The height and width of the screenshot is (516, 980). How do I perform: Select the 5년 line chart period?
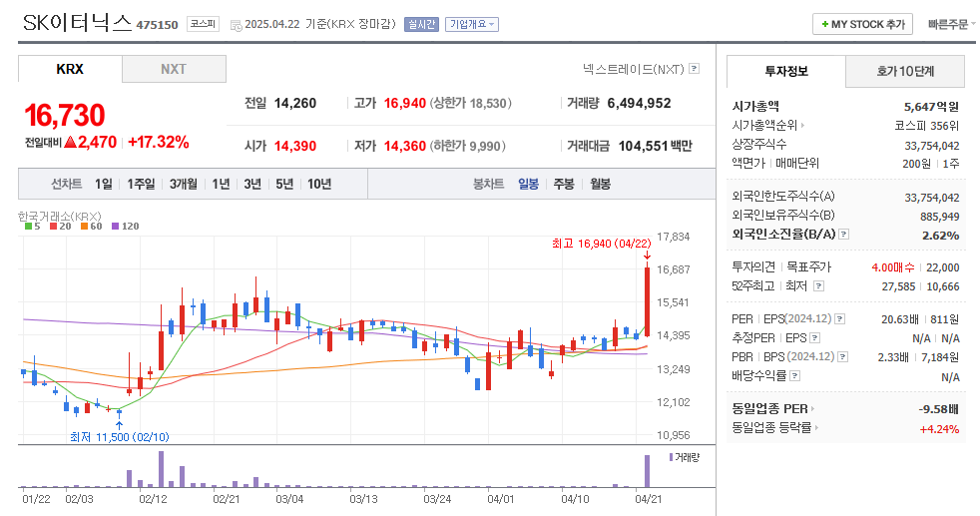coord(284,184)
